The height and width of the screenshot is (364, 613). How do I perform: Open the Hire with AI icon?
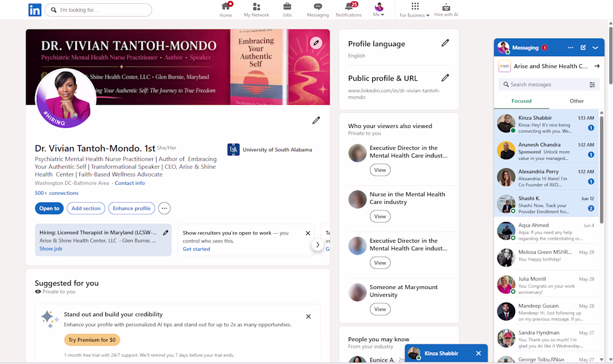point(446,10)
